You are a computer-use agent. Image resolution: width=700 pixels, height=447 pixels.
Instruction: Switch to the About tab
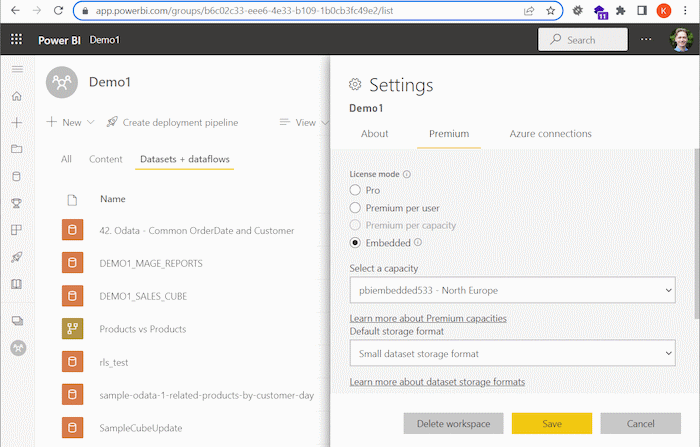(375, 134)
